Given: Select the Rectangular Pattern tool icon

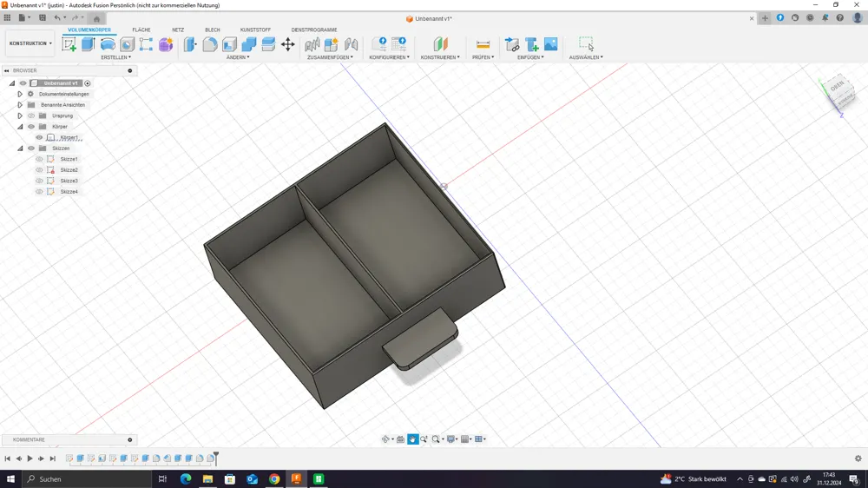Looking at the screenshot, I should pos(146,44).
